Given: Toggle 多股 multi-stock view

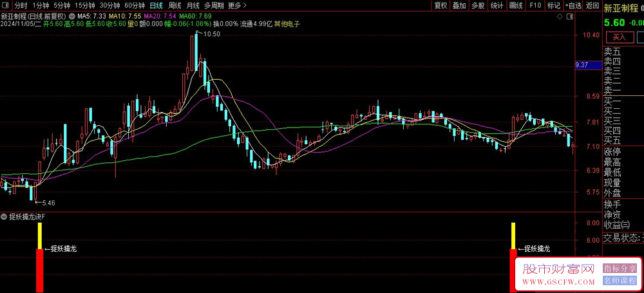Looking at the screenshot, I should pyautogui.click(x=478, y=5).
